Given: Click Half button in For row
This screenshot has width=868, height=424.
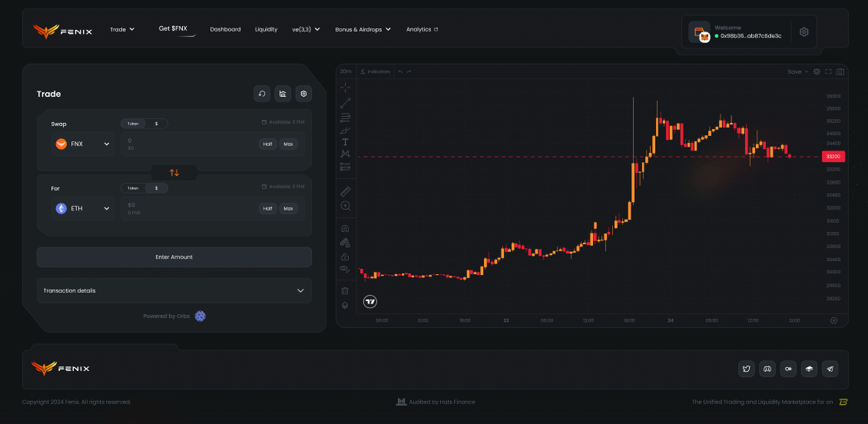Looking at the screenshot, I should pos(267,208).
